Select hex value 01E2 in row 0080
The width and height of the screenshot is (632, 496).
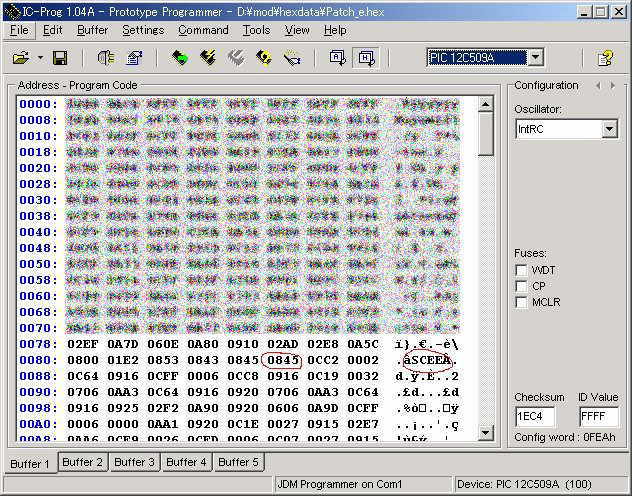123,360
